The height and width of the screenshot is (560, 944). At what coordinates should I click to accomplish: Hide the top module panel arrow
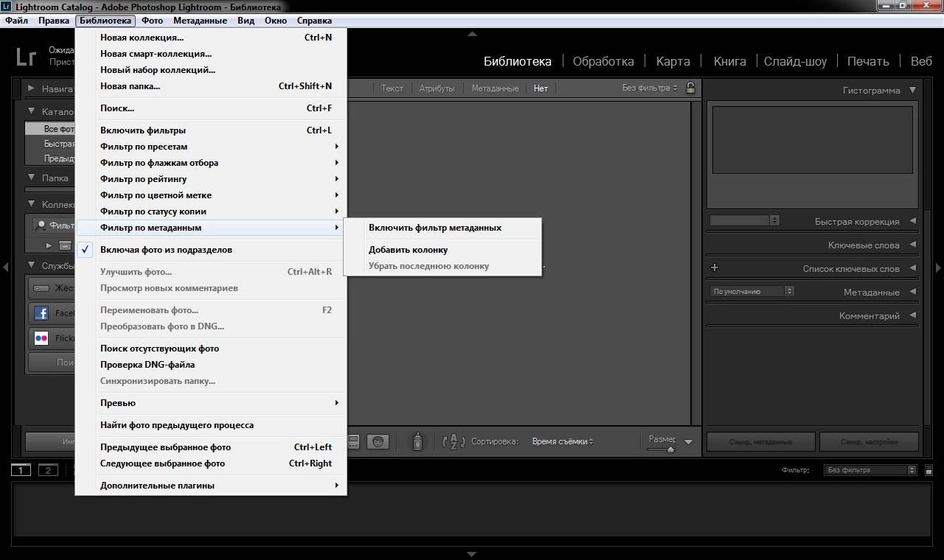point(472,34)
